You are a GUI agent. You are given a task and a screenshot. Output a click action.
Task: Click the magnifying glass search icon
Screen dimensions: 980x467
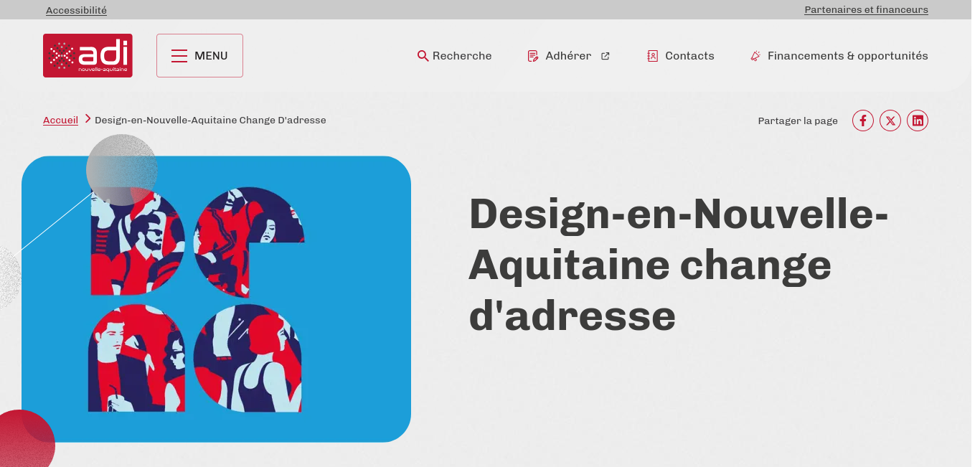point(423,56)
